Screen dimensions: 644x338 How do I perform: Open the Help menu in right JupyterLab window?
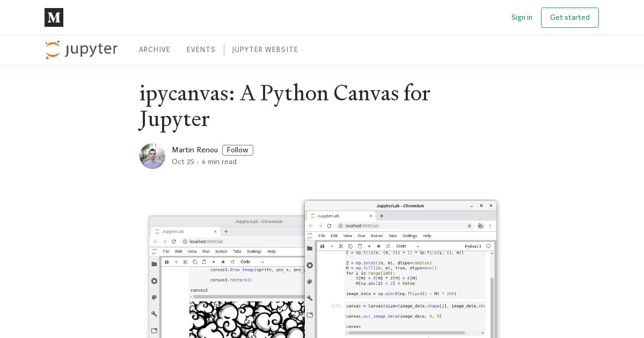tap(427, 236)
